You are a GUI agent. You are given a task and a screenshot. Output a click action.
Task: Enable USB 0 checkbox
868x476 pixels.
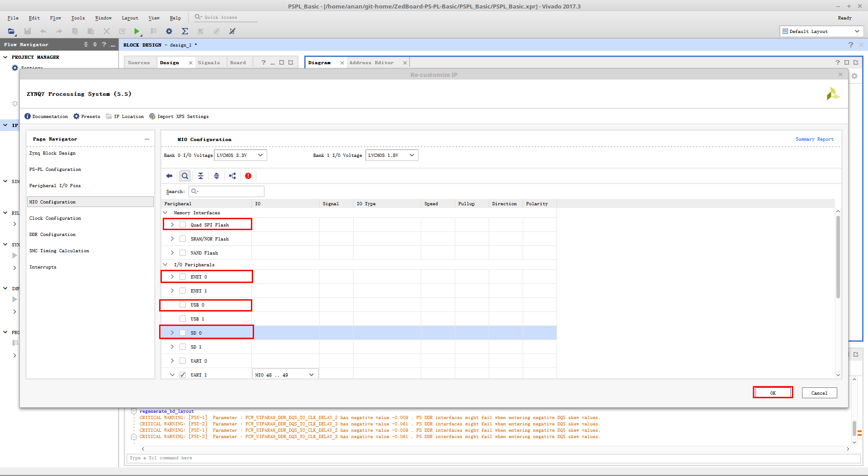point(183,305)
